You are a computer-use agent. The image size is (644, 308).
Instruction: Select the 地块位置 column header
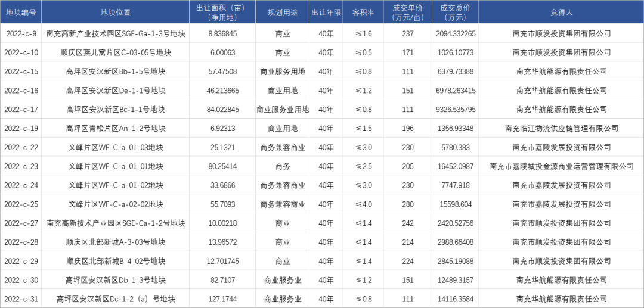tap(116, 13)
